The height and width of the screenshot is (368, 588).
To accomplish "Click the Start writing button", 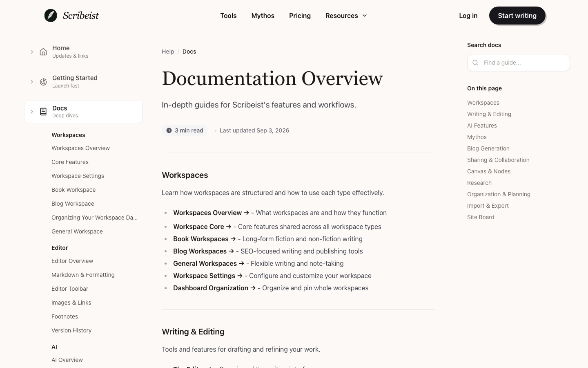I will point(517,16).
